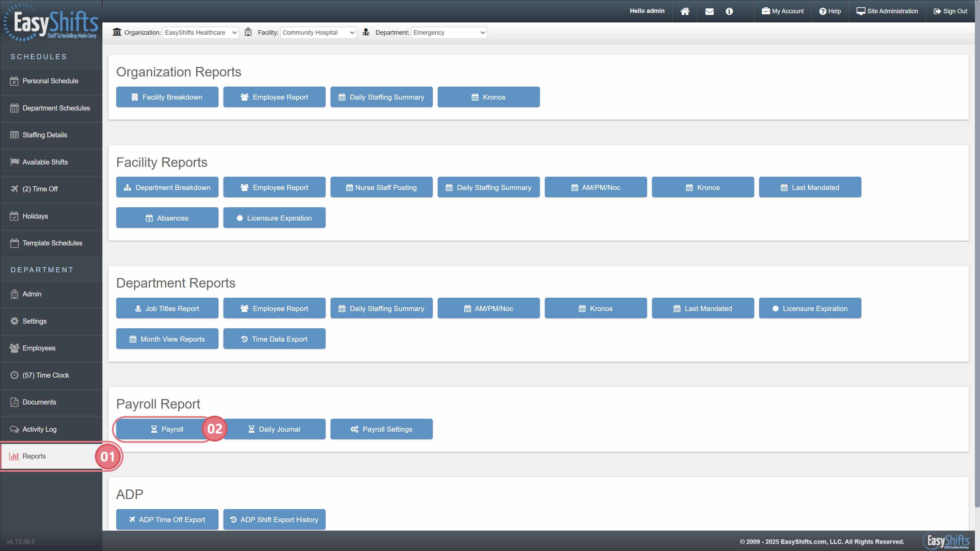Click the info circle icon
This screenshot has height=551, width=980.
point(729,12)
